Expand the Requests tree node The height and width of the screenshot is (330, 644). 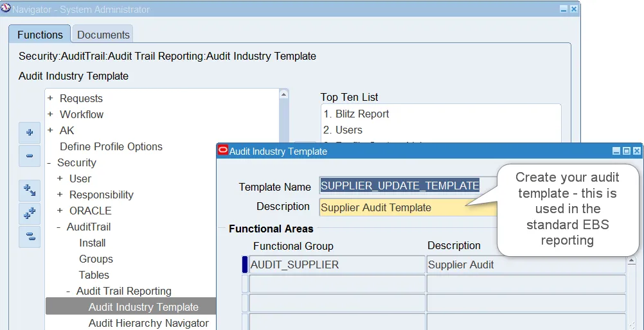(50, 98)
